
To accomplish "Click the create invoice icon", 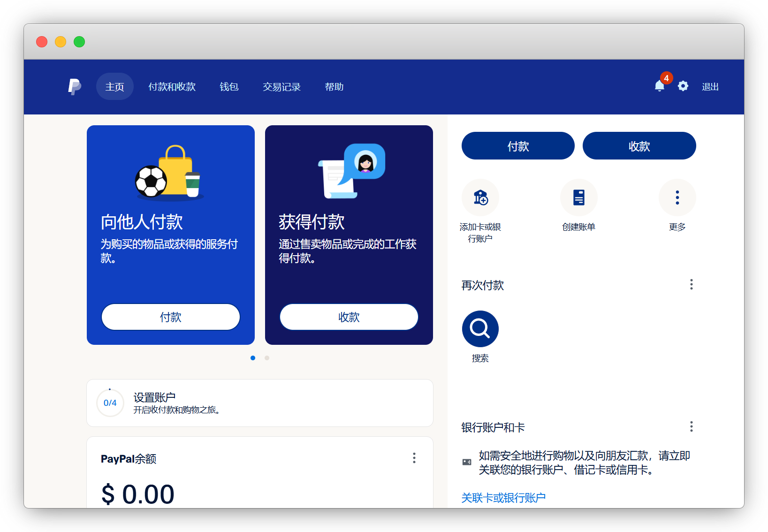I will coord(578,198).
